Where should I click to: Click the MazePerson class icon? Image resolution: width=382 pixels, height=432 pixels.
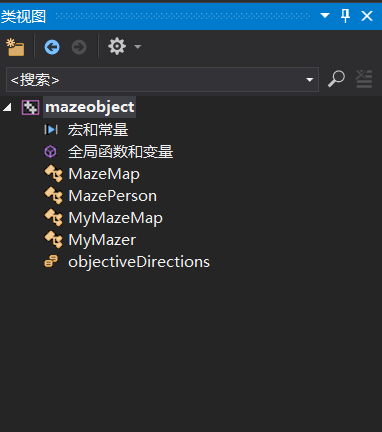(53, 195)
